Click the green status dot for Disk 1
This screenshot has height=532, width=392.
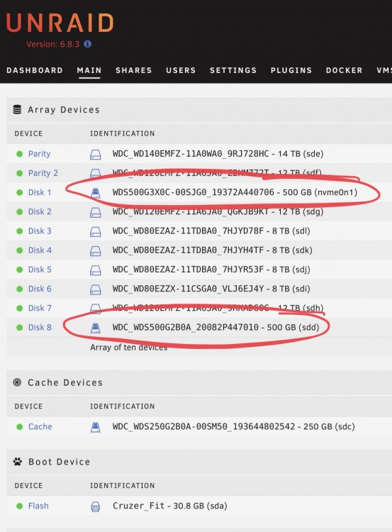click(x=20, y=193)
